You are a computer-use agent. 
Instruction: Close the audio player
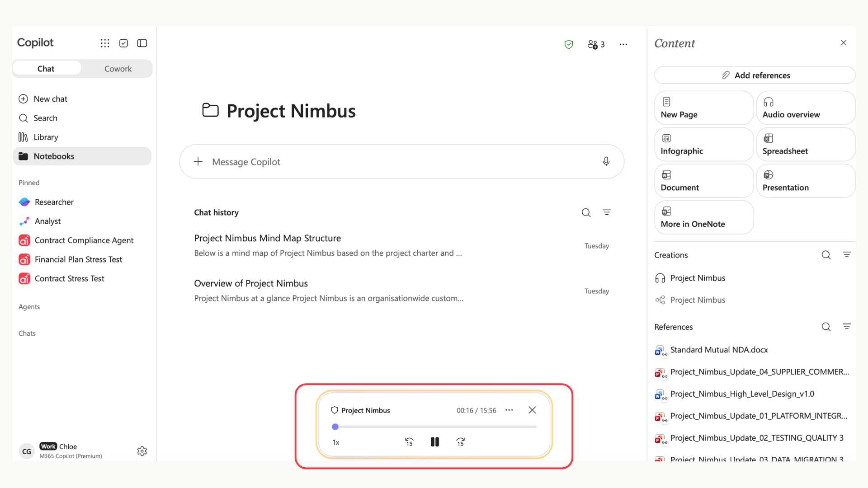(x=532, y=410)
